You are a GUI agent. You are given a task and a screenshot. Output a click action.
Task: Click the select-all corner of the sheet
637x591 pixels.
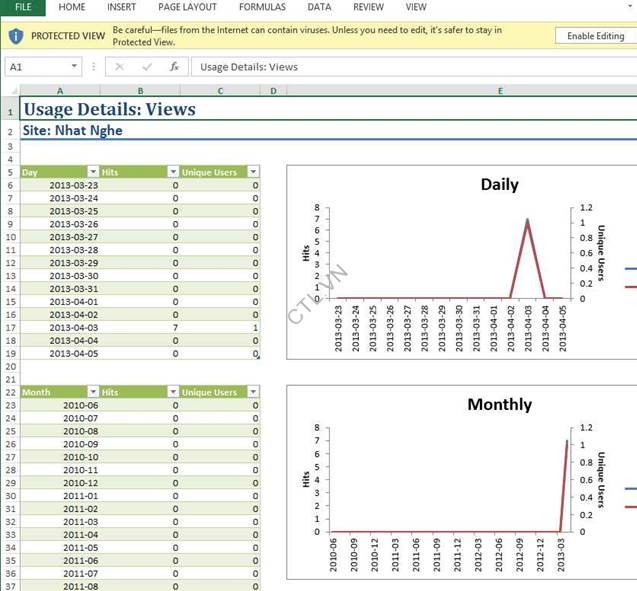[x=9, y=91]
